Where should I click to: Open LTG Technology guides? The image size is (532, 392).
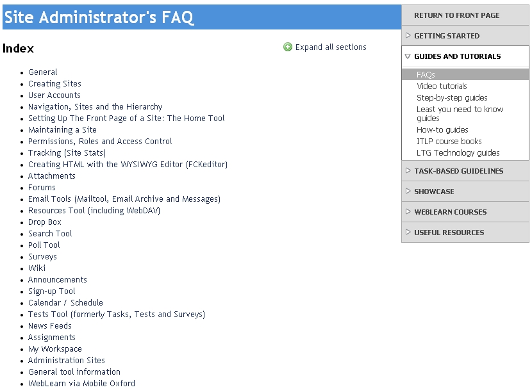coord(458,153)
